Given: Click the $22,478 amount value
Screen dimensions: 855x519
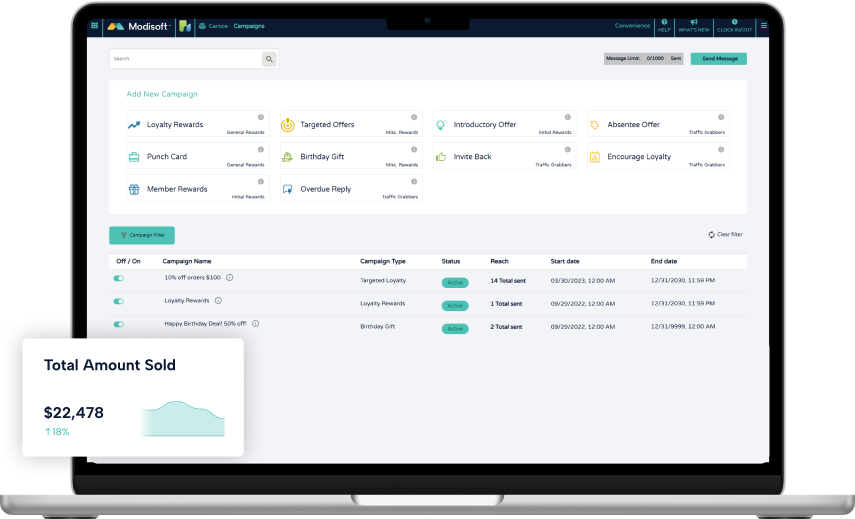Looking at the screenshot, I should pyautogui.click(x=74, y=413).
